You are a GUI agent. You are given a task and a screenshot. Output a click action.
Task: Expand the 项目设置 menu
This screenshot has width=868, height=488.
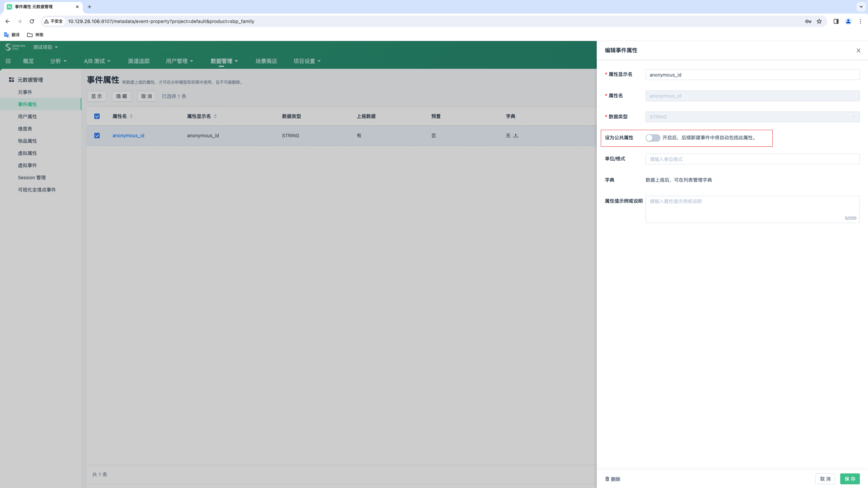307,61
